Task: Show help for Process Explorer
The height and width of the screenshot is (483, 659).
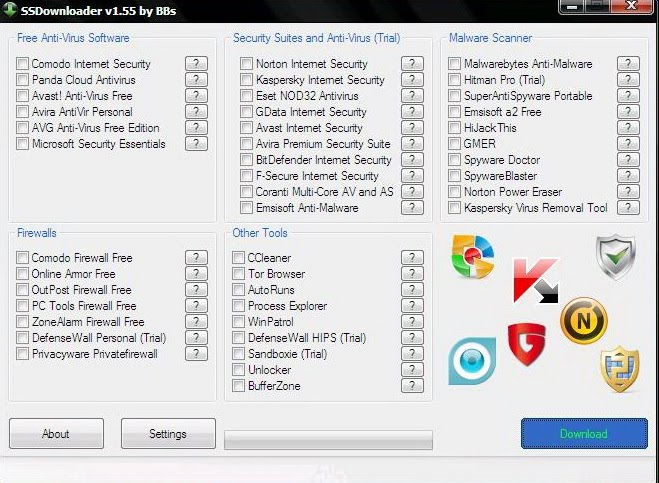Action: (x=412, y=305)
